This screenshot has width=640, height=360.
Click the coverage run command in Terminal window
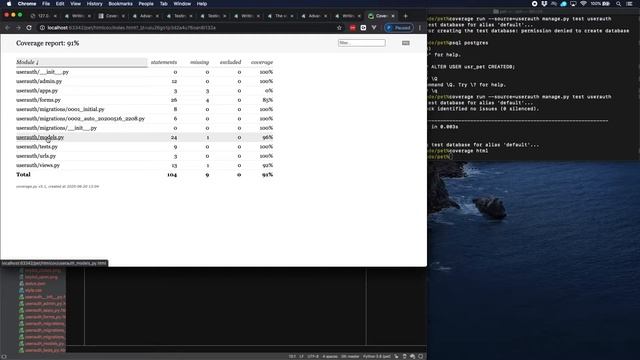[x=530, y=19]
